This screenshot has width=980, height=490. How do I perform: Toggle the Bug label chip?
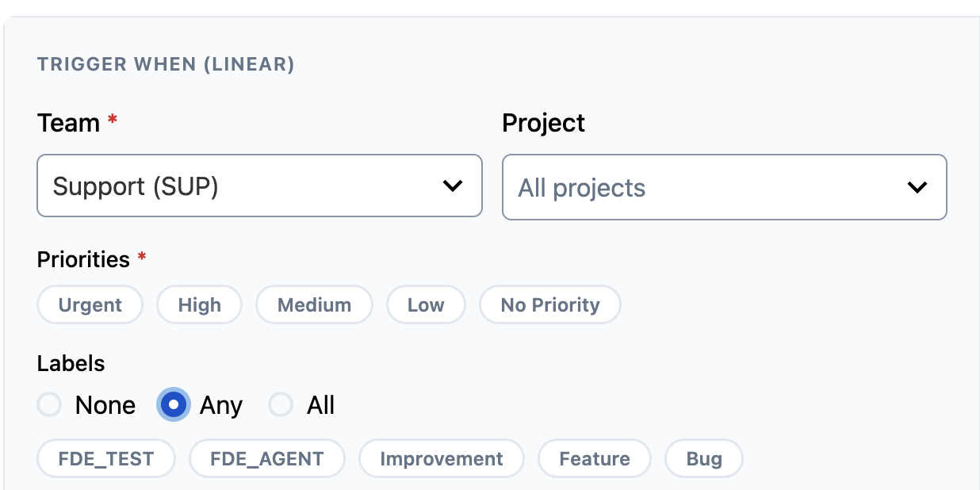point(704,459)
